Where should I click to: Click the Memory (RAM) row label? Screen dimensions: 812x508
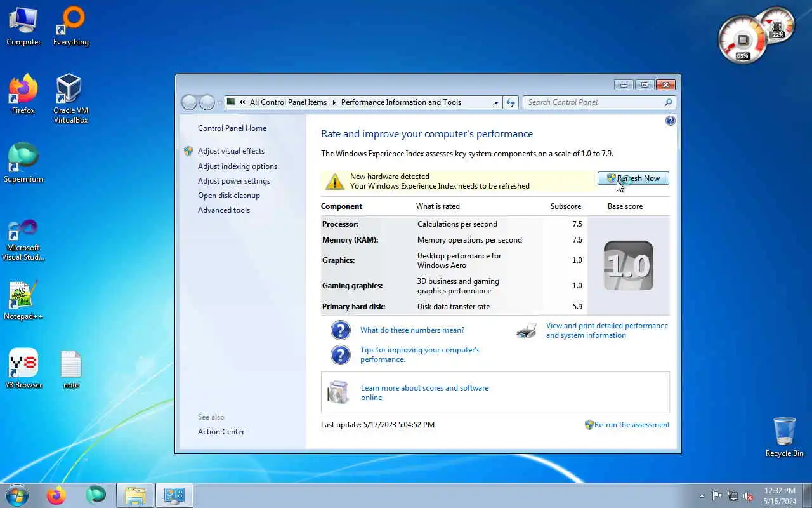pos(350,240)
